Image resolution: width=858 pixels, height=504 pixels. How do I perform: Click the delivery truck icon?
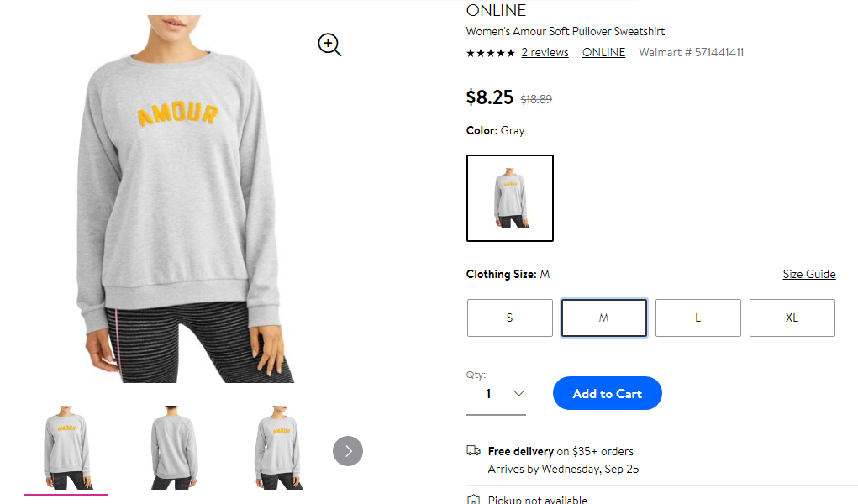(473, 450)
